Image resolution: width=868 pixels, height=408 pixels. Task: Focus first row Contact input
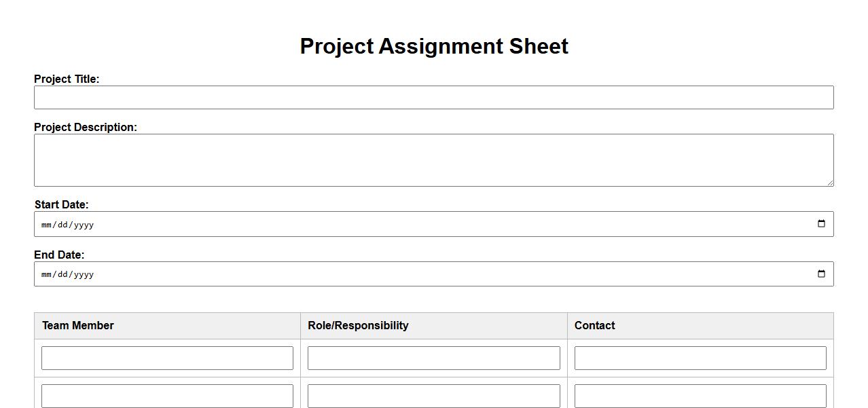tap(700, 358)
